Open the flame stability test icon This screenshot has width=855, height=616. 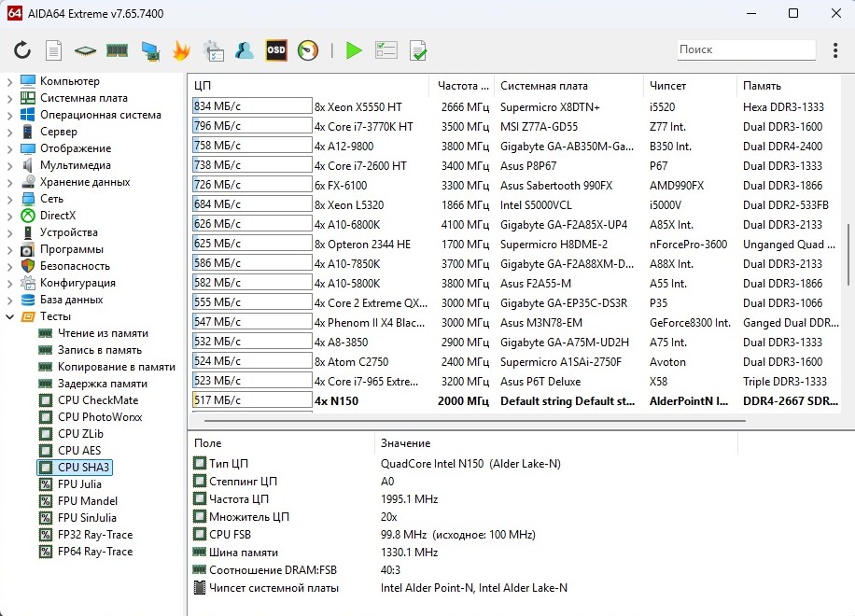(x=181, y=50)
